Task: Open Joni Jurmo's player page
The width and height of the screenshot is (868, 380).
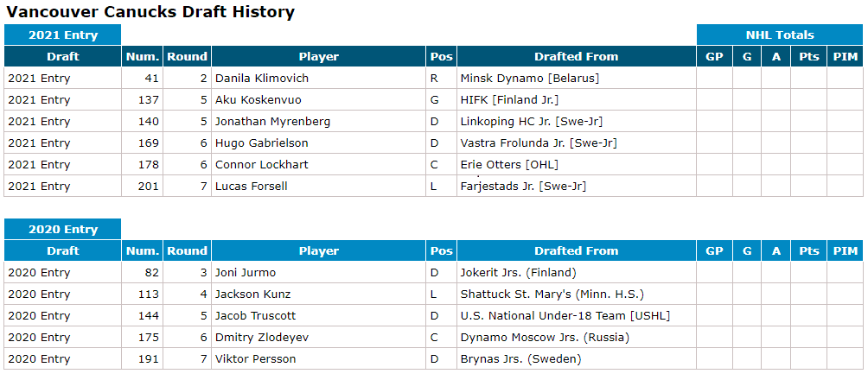Action: (246, 273)
